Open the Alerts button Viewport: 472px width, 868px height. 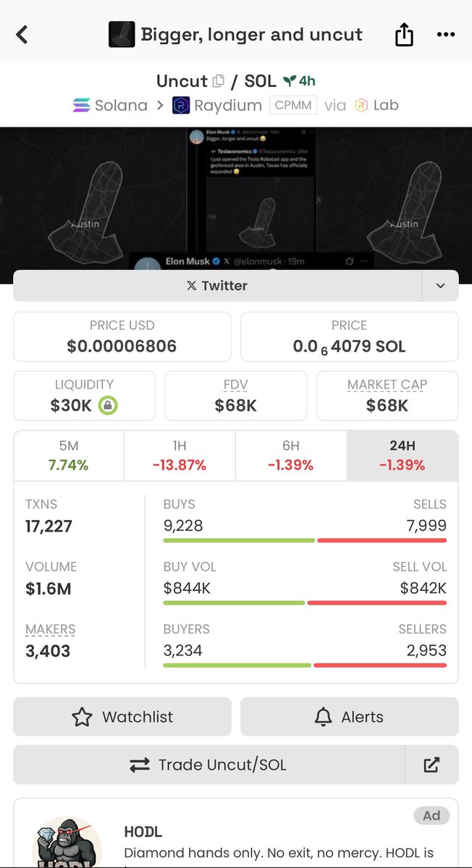click(x=349, y=717)
